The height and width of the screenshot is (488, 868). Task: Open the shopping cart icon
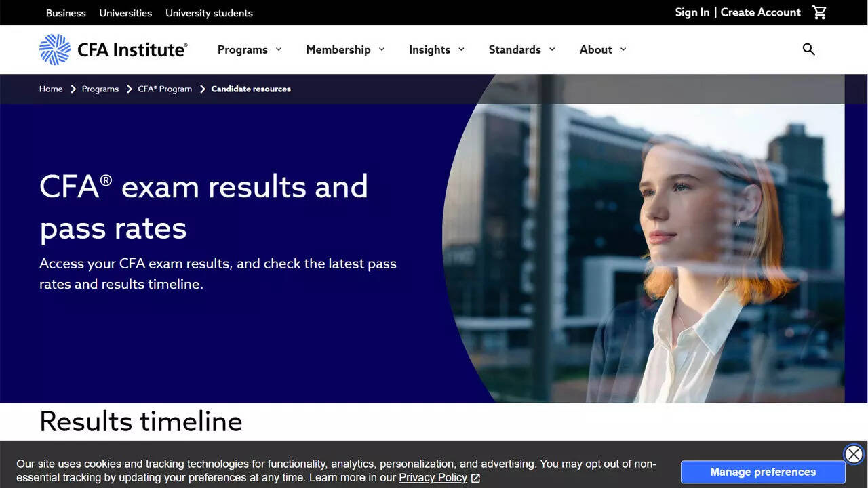tap(819, 12)
